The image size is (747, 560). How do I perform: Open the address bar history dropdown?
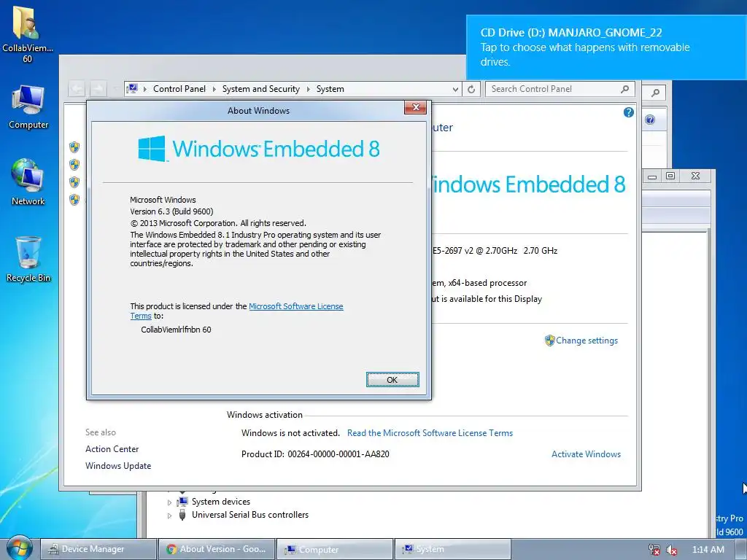pos(455,89)
